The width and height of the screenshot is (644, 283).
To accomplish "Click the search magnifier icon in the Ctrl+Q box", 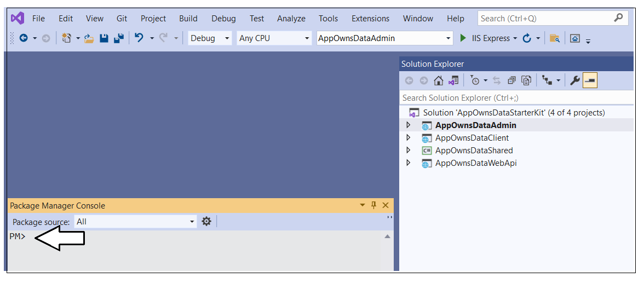I will pos(618,18).
